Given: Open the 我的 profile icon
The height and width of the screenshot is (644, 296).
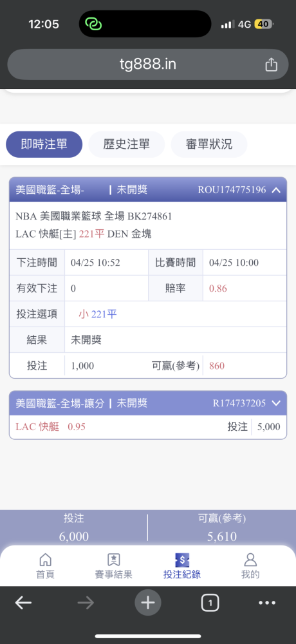Looking at the screenshot, I should tap(250, 559).
